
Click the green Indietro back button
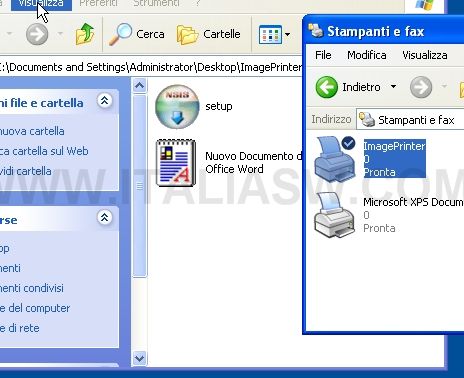(327, 87)
